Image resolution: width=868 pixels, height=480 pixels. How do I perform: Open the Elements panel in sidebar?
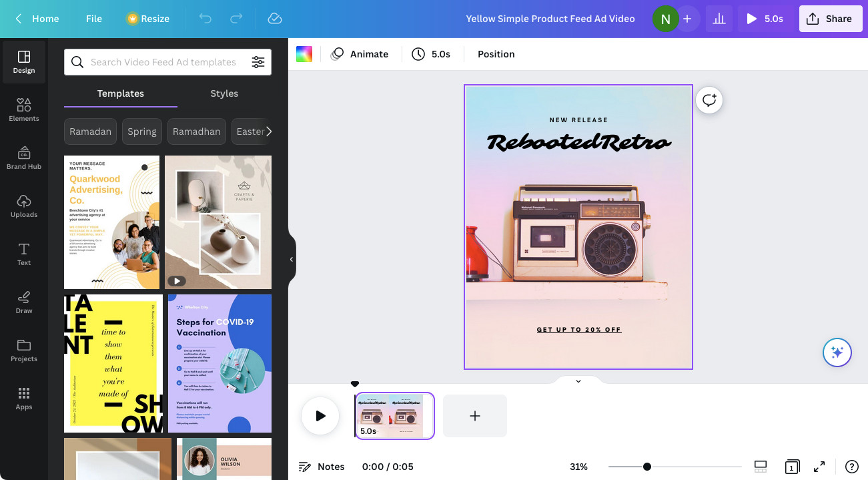pyautogui.click(x=24, y=110)
